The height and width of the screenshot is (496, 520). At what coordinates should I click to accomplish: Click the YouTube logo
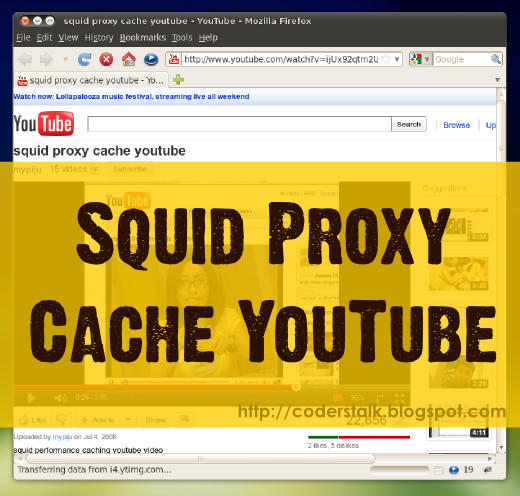(x=44, y=124)
